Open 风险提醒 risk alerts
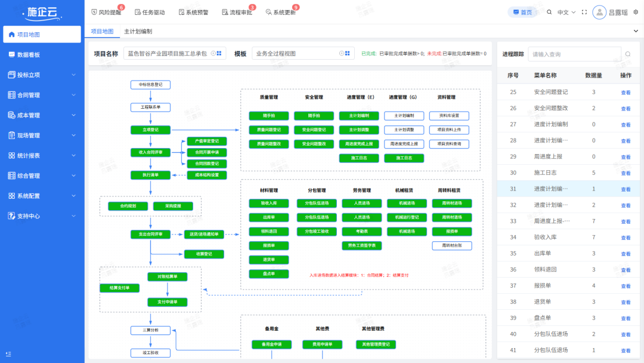644x363 pixels. click(x=106, y=13)
